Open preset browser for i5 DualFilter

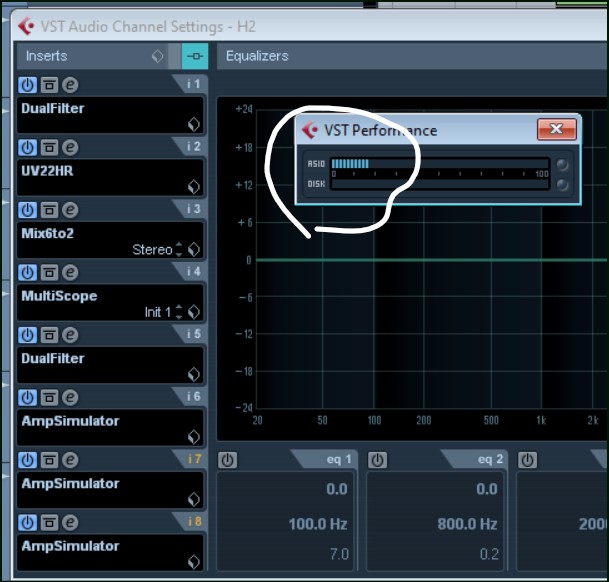coord(194,375)
